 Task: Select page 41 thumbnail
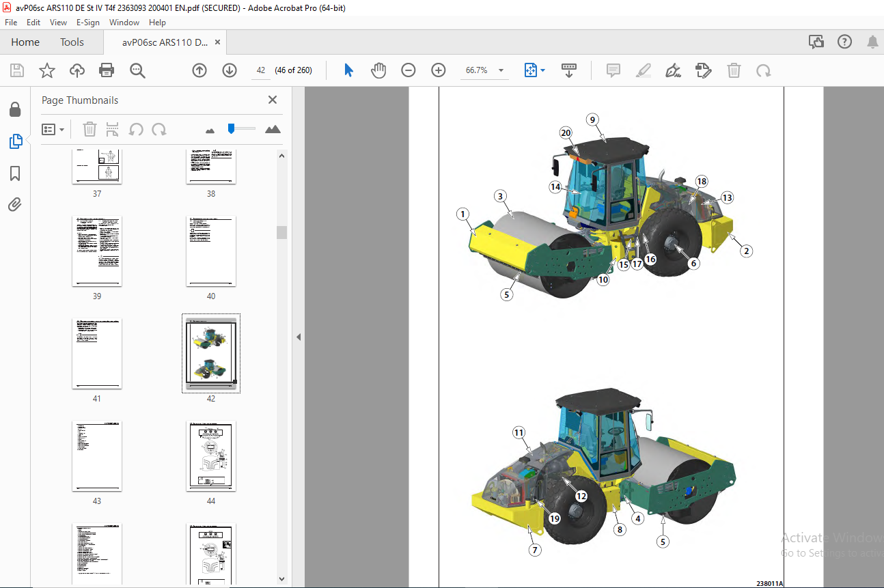(97, 354)
